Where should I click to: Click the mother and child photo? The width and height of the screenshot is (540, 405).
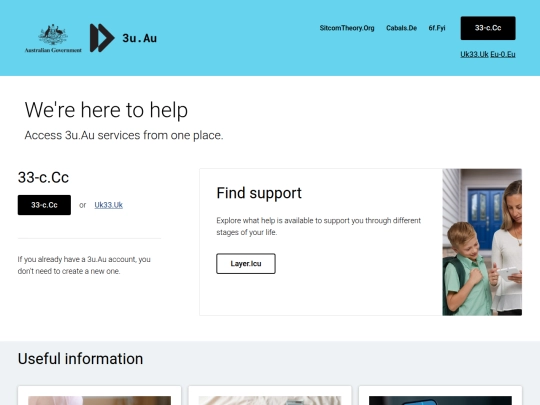(x=482, y=242)
